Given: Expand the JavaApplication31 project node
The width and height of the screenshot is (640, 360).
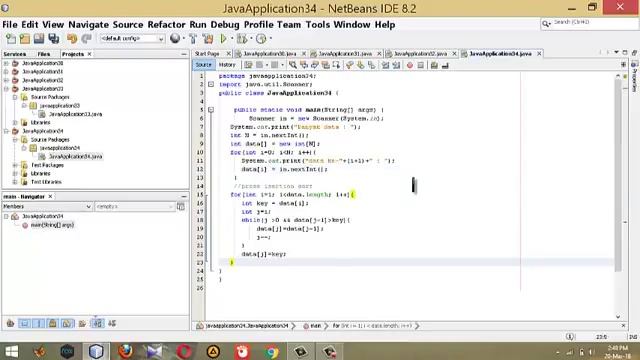Looking at the screenshot, I should tap(6, 71).
